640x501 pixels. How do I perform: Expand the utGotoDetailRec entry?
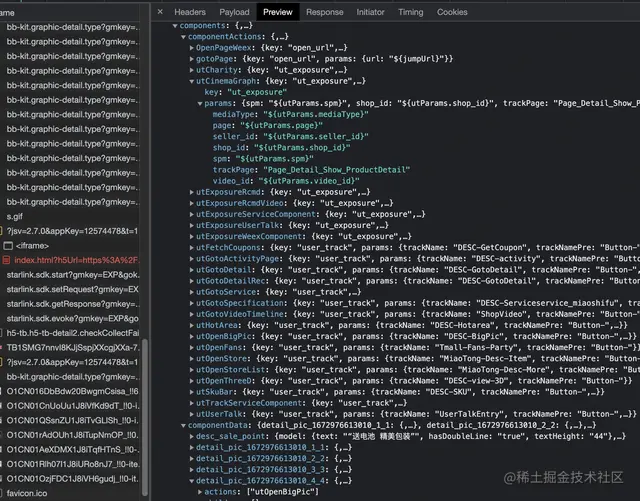coord(191,281)
